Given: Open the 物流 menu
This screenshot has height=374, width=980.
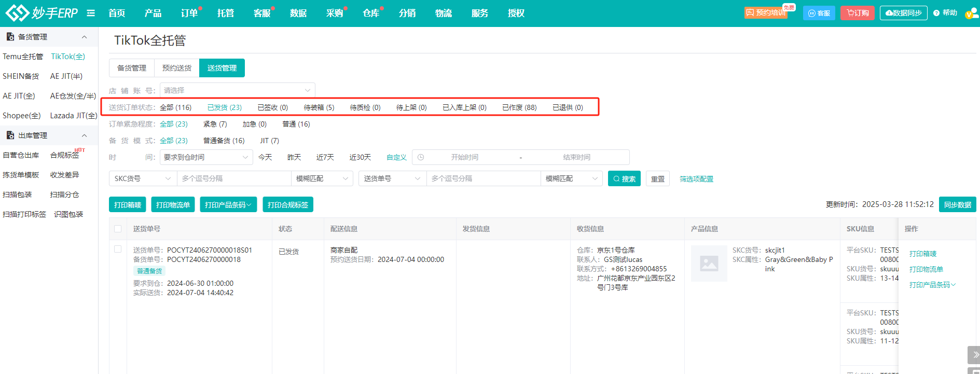Looking at the screenshot, I should click(444, 13).
